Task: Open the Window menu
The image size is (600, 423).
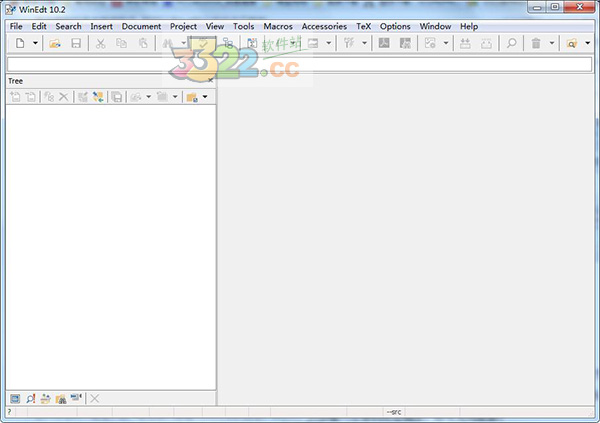Action: pyautogui.click(x=435, y=26)
